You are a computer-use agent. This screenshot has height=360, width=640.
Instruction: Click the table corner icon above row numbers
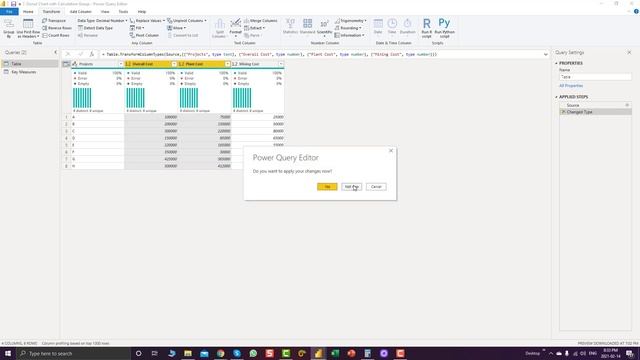[x=66, y=64]
